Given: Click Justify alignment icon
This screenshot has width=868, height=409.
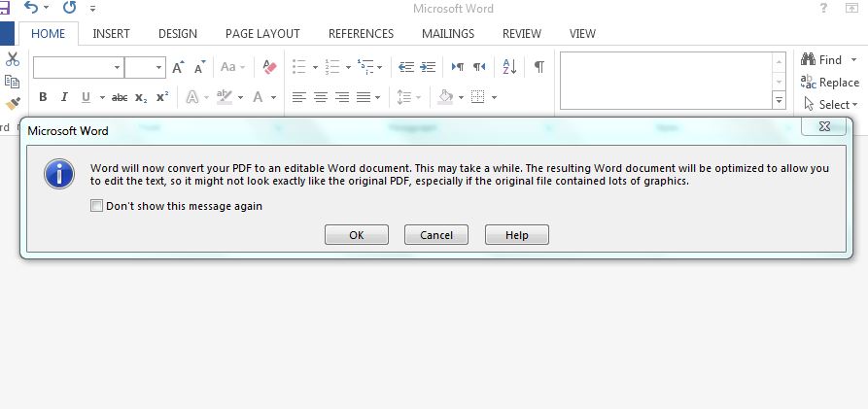Looking at the screenshot, I should (x=364, y=97).
